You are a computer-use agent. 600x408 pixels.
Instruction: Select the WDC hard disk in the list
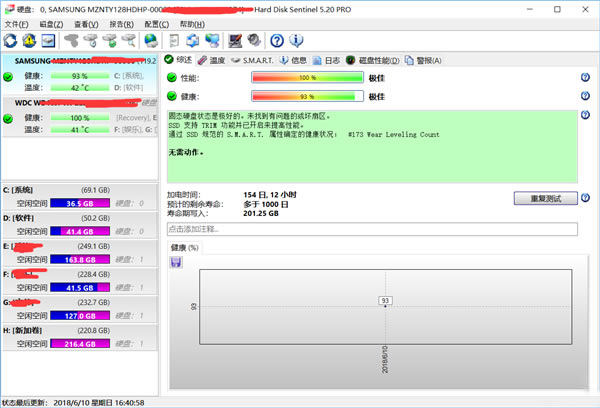[x=78, y=115]
